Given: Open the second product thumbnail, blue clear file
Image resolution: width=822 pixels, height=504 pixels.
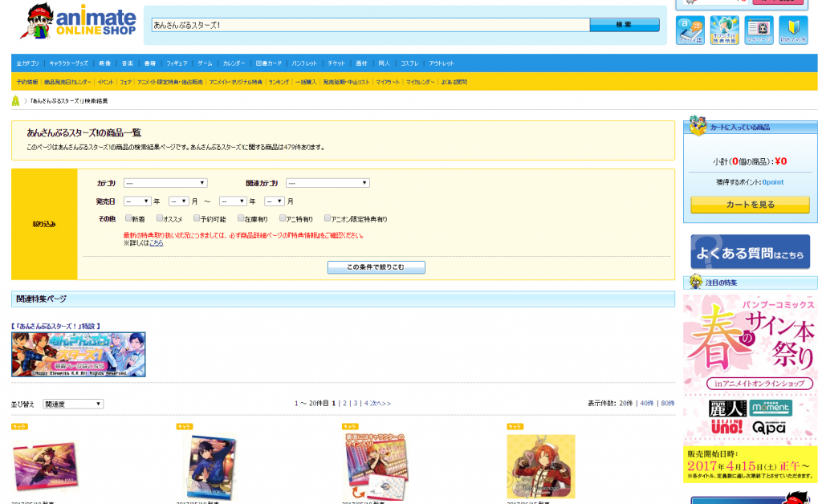Looking at the screenshot, I should (211, 467).
